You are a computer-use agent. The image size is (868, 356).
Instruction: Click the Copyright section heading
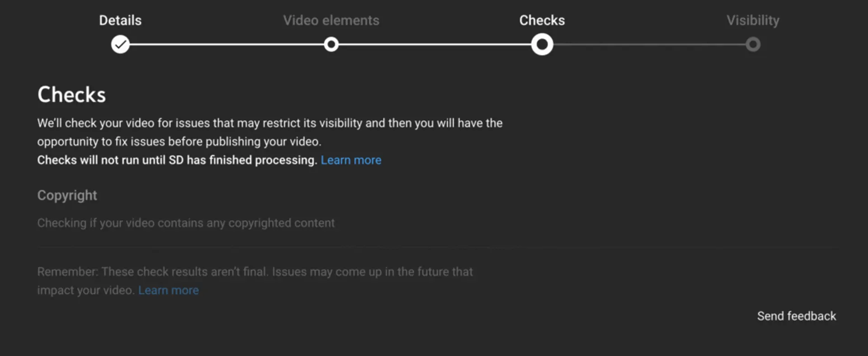point(67,196)
